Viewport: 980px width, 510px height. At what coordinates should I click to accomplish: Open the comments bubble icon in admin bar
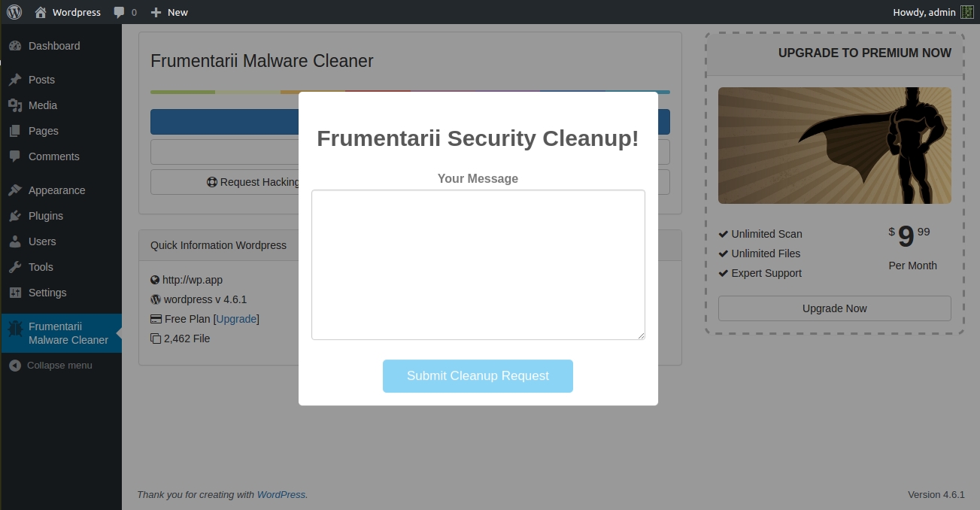pyautogui.click(x=120, y=12)
